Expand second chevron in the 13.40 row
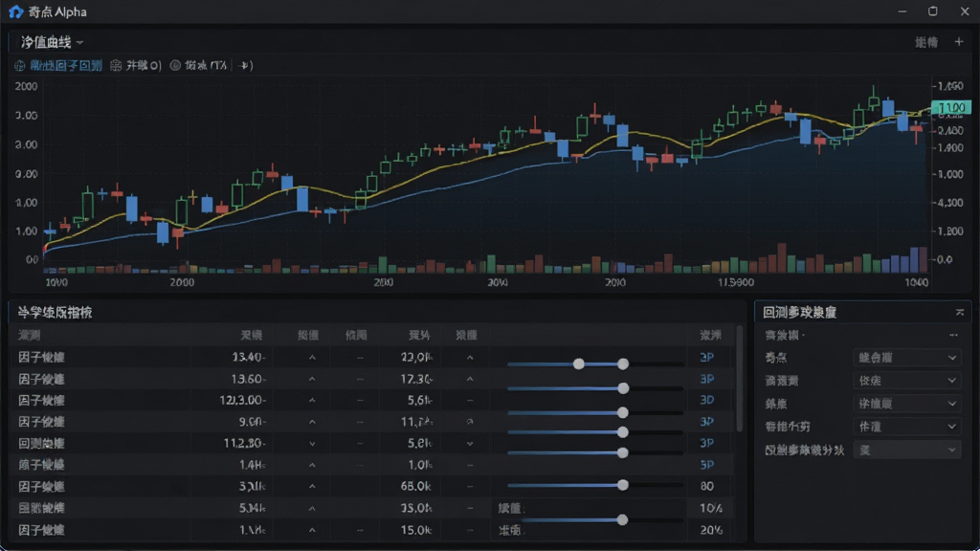This screenshot has width=980, height=551. pyautogui.click(x=470, y=358)
